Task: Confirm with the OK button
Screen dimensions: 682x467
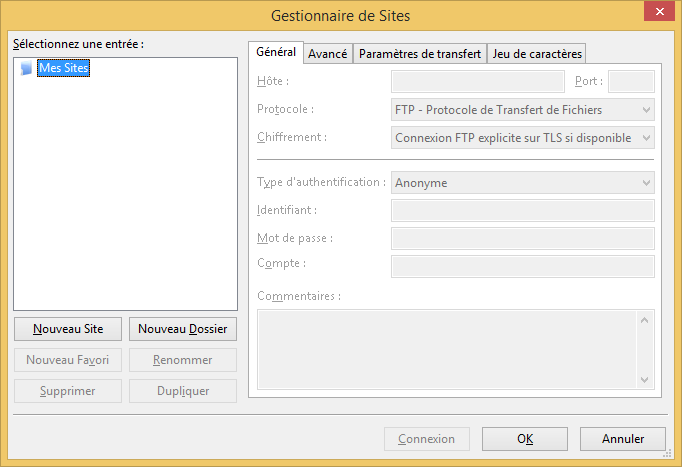Action: 525,439
